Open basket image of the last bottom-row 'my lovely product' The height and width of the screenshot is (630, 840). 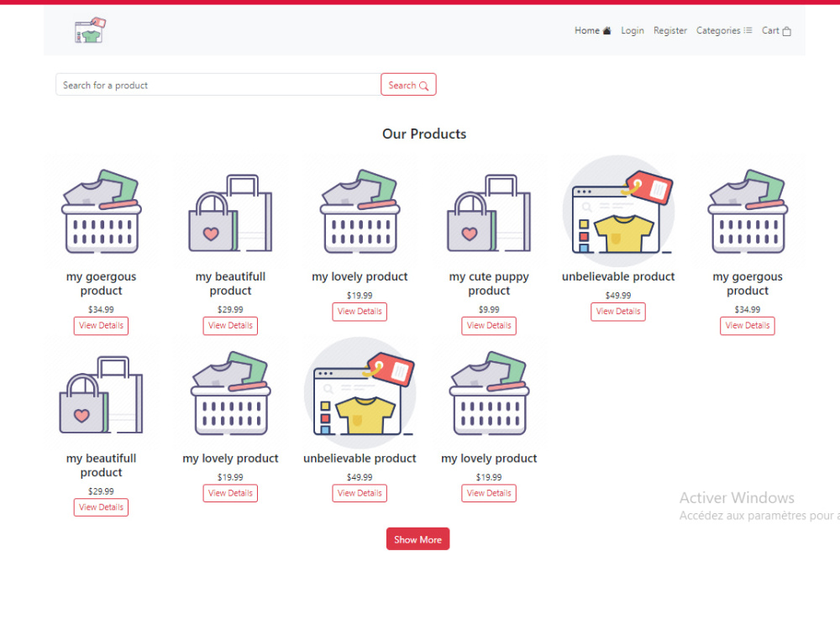click(x=489, y=393)
